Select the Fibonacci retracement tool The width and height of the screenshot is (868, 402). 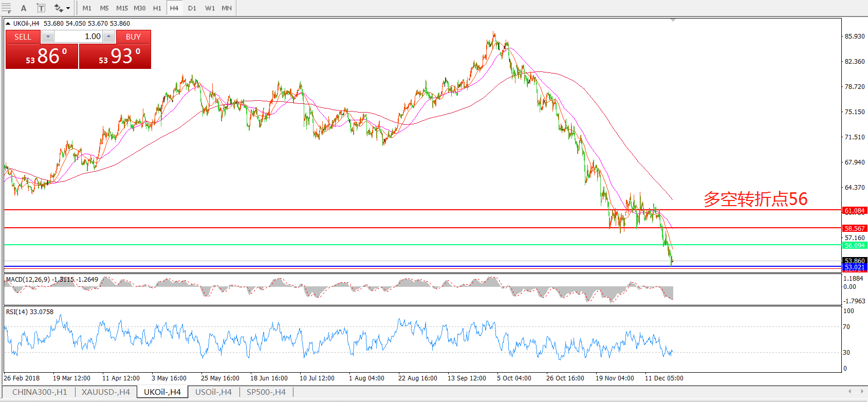(6, 8)
